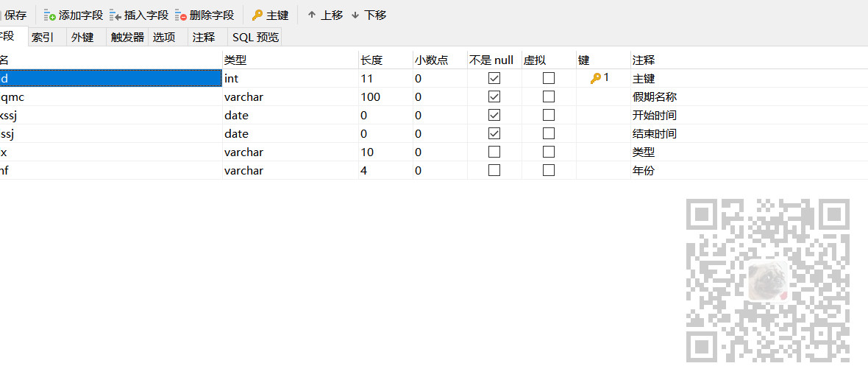This screenshot has width=868, height=380.
Task: Uncheck Not null for 结束时间 row
Action: [494, 133]
